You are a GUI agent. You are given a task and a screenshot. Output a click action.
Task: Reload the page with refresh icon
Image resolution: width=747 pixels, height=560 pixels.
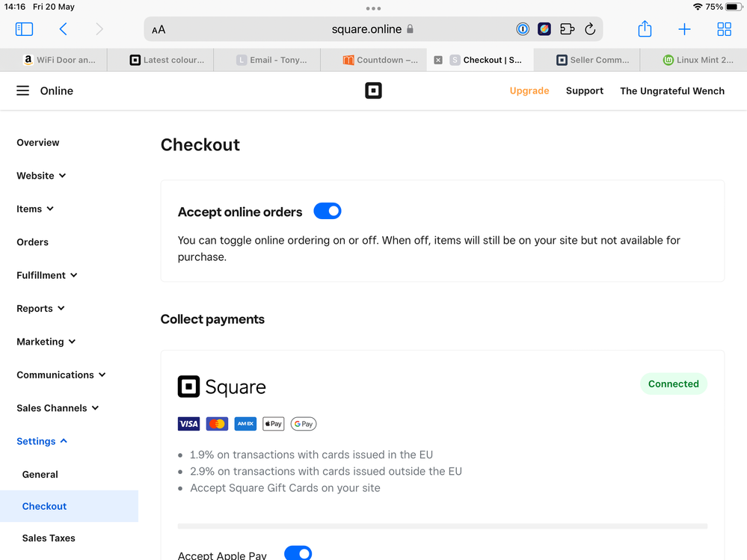(x=590, y=29)
